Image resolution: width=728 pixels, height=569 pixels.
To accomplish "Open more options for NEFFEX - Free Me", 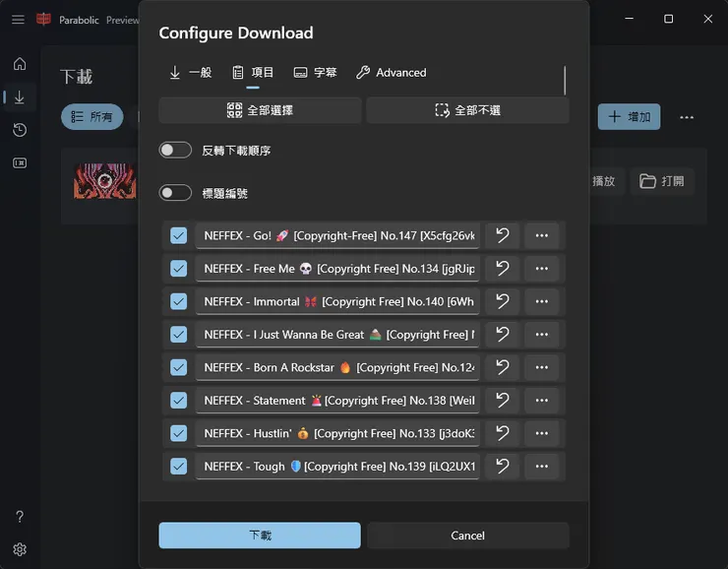I will point(542,269).
